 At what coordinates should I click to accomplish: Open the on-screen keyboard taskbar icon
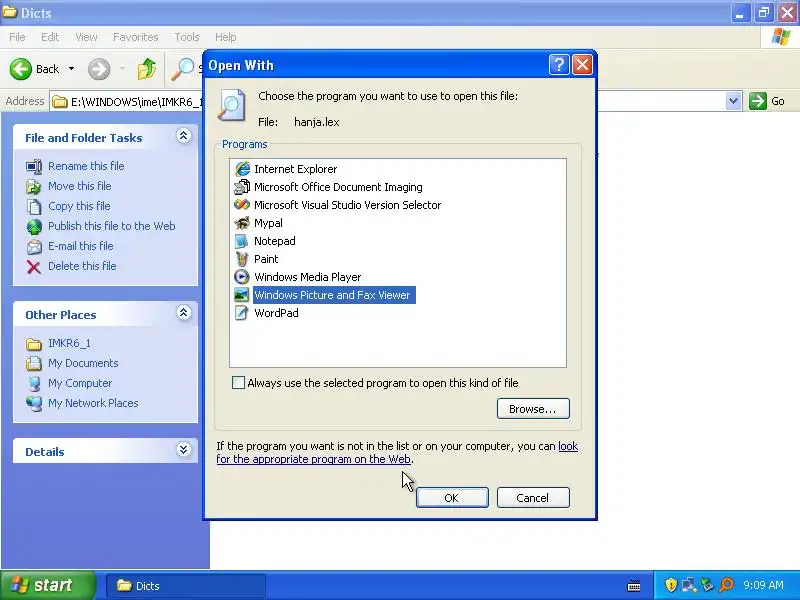[634, 585]
